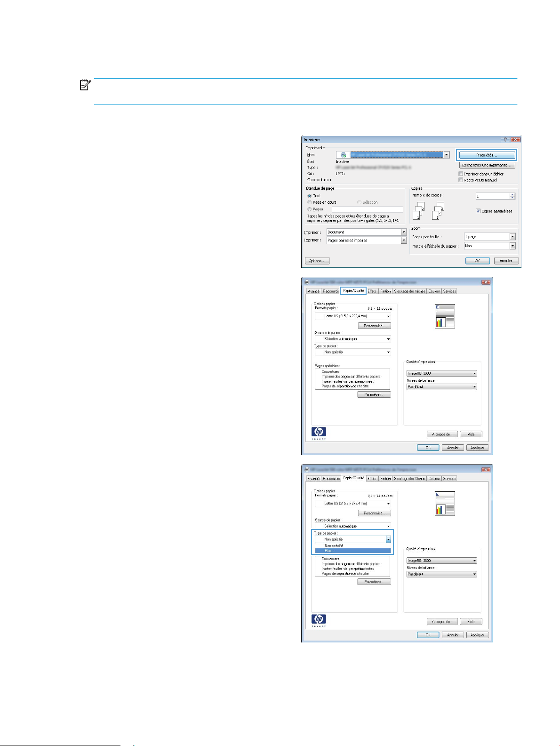
Task: Click OK in the Imprimer dialog
Action: click(x=477, y=261)
